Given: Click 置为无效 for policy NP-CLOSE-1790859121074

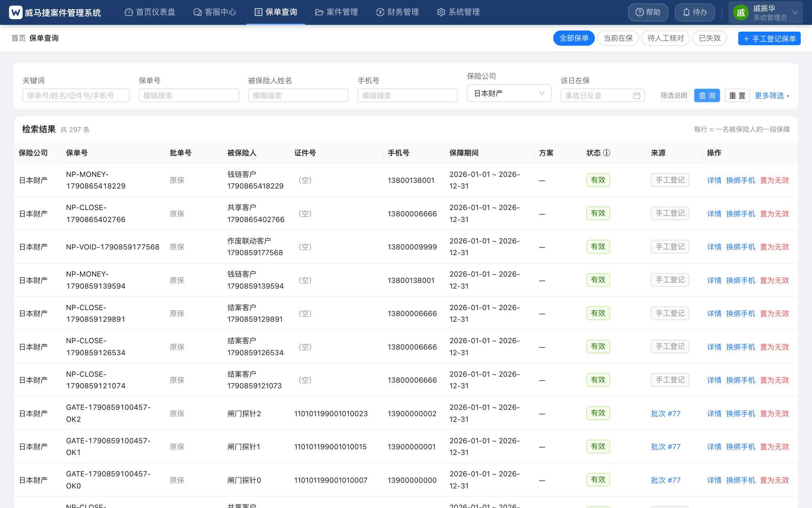Looking at the screenshot, I should [x=774, y=380].
